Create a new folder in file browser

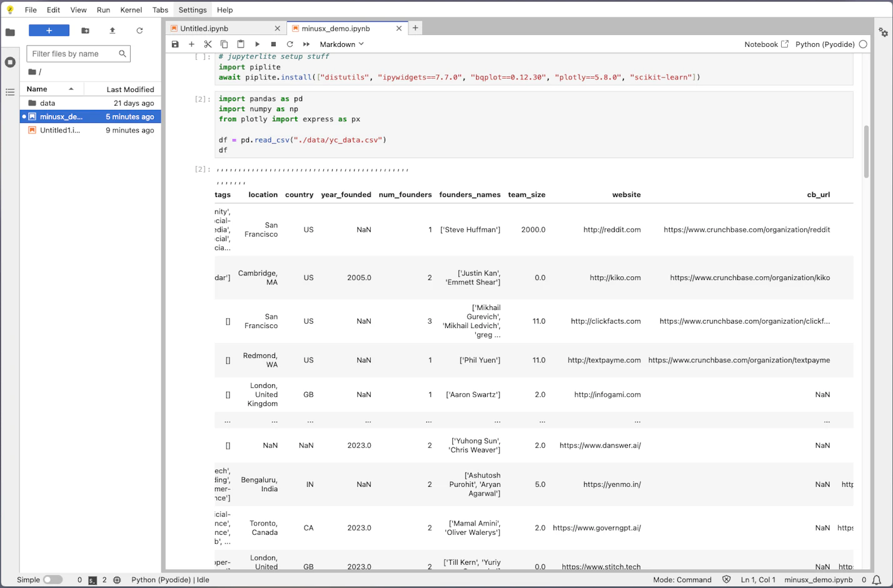(85, 31)
